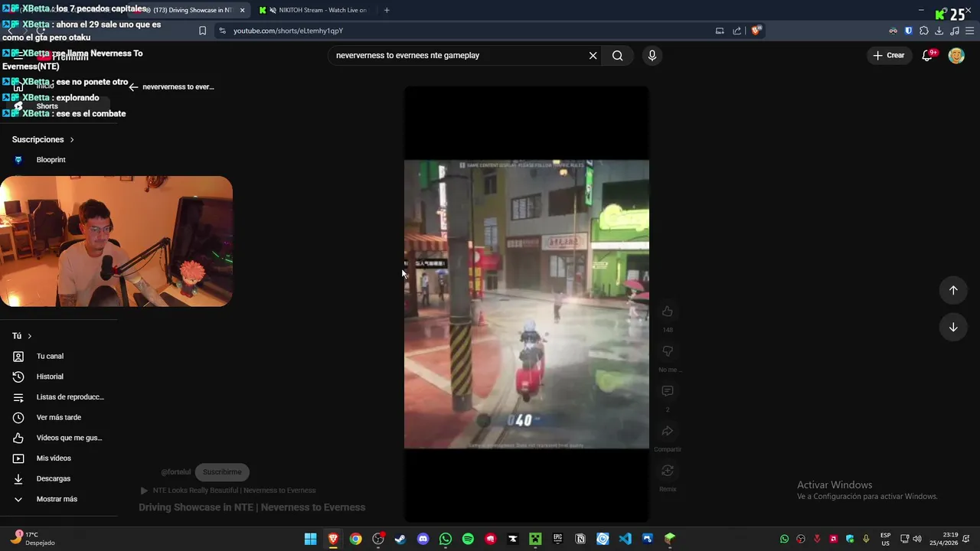Expand the Tú section chevron
Viewport: 980px width, 551px height.
point(30,336)
